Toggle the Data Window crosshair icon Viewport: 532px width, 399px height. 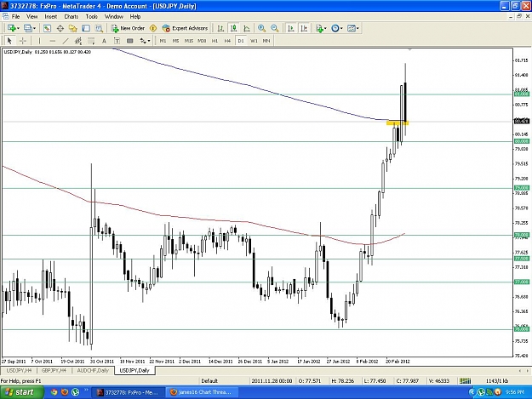click(60, 28)
